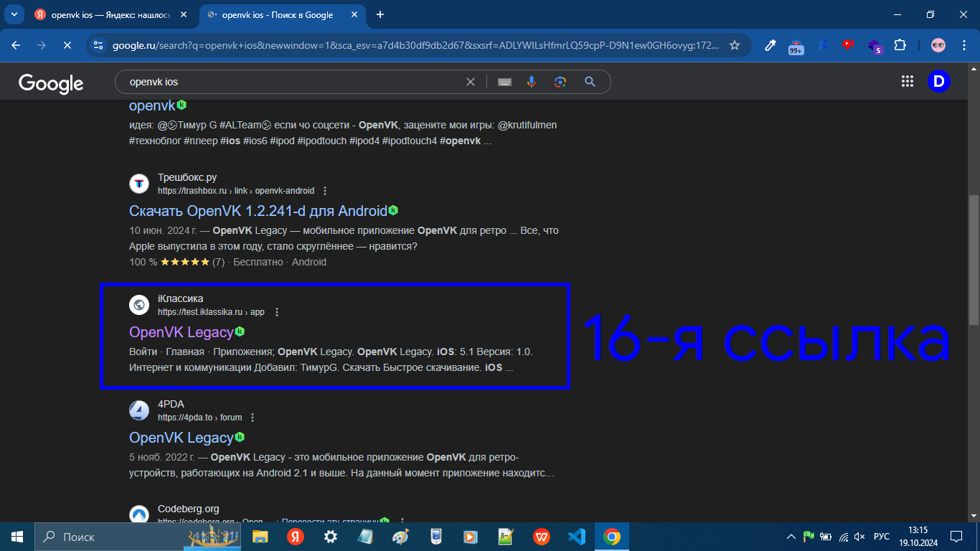Click the Google voice search microphone icon

[x=532, y=82]
